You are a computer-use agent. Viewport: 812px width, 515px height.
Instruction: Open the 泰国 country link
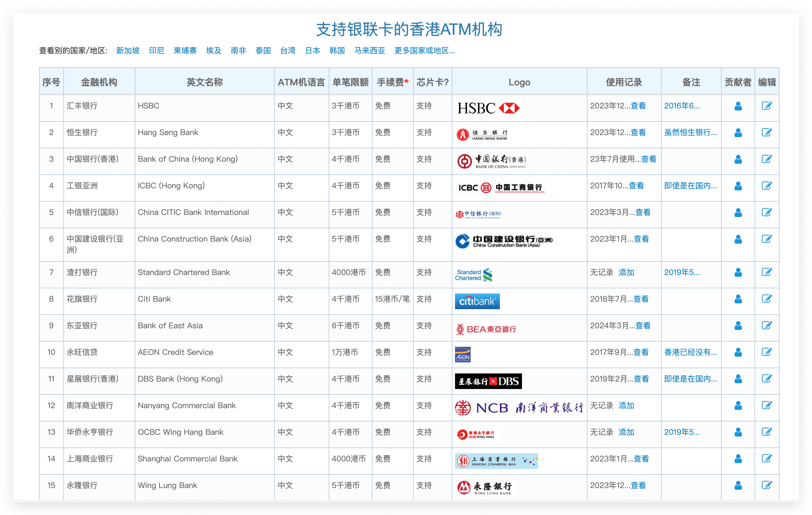(263, 51)
